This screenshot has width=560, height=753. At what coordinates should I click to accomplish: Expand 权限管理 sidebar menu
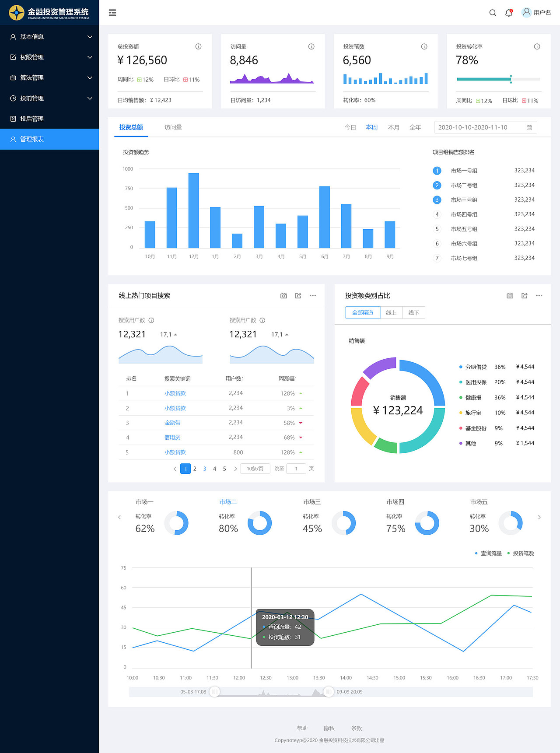49,57
